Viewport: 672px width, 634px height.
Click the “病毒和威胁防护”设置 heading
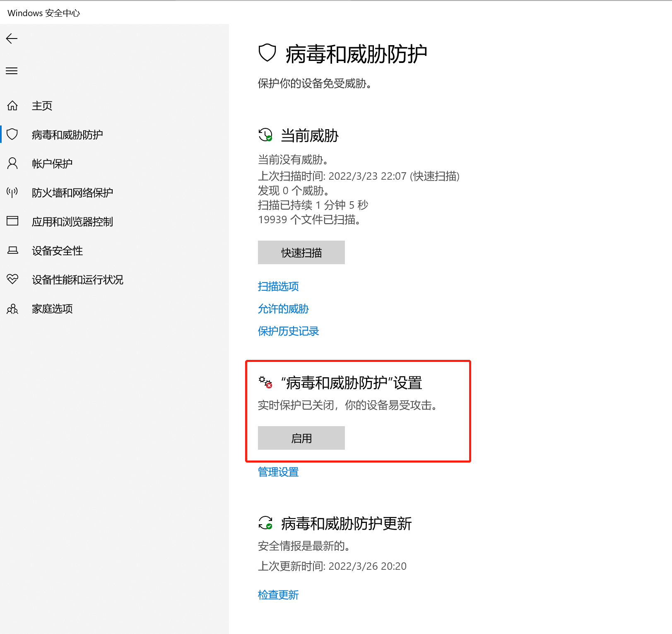point(352,383)
